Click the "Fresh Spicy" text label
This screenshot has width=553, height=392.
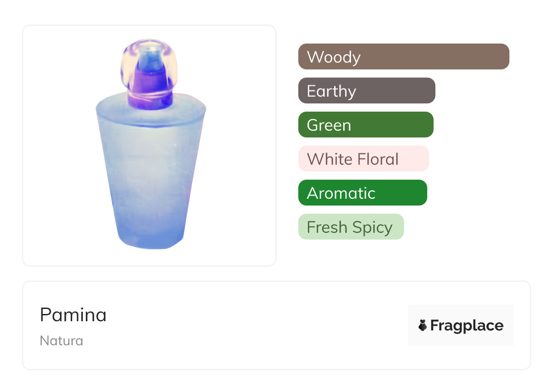click(350, 227)
